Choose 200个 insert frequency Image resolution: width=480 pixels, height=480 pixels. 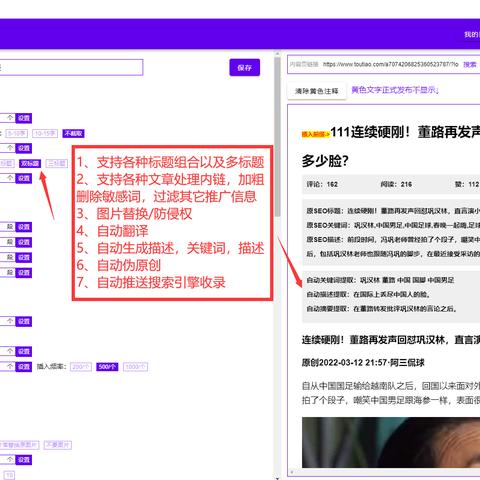click(81, 367)
